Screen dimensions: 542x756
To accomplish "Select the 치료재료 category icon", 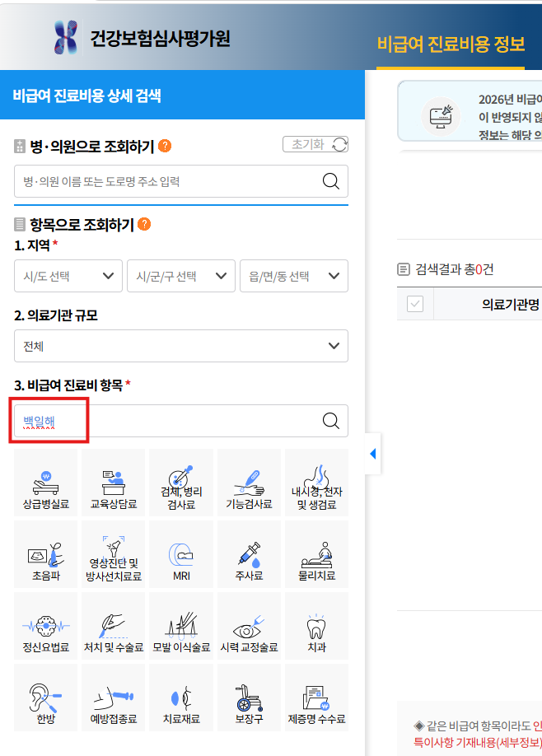I will click(x=181, y=698).
